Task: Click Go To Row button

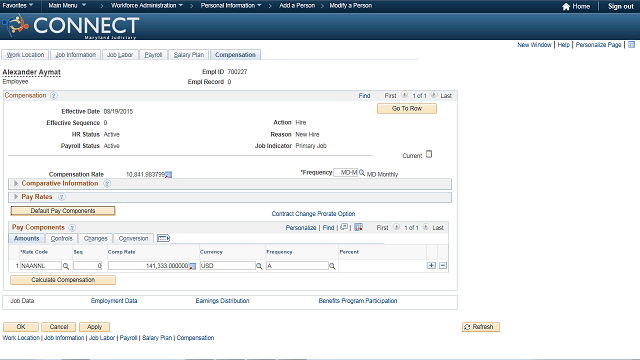Action: click(x=407, y=109)
